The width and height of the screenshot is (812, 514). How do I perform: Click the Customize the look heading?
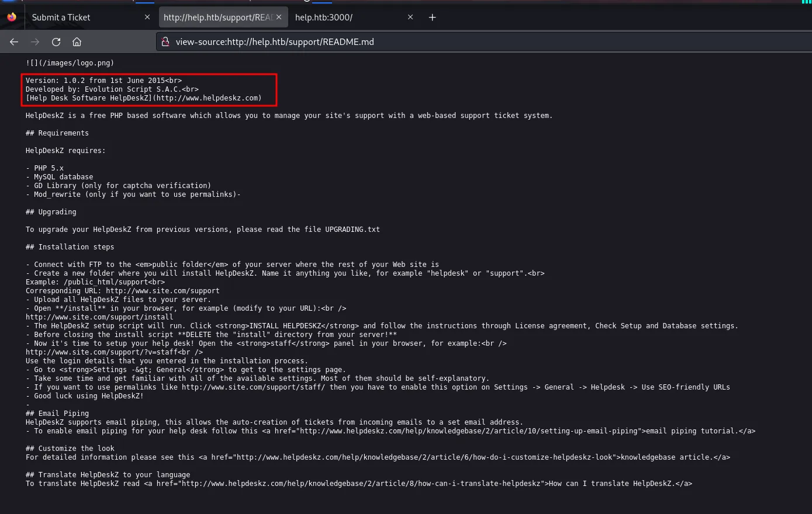click(x=70, y=449)
